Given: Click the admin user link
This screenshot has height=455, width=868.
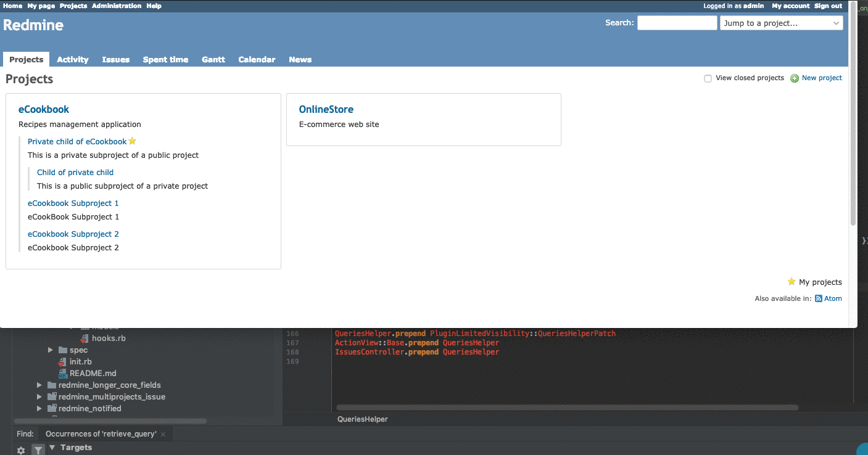Looking at the screenshot, I should coord(754,6).
